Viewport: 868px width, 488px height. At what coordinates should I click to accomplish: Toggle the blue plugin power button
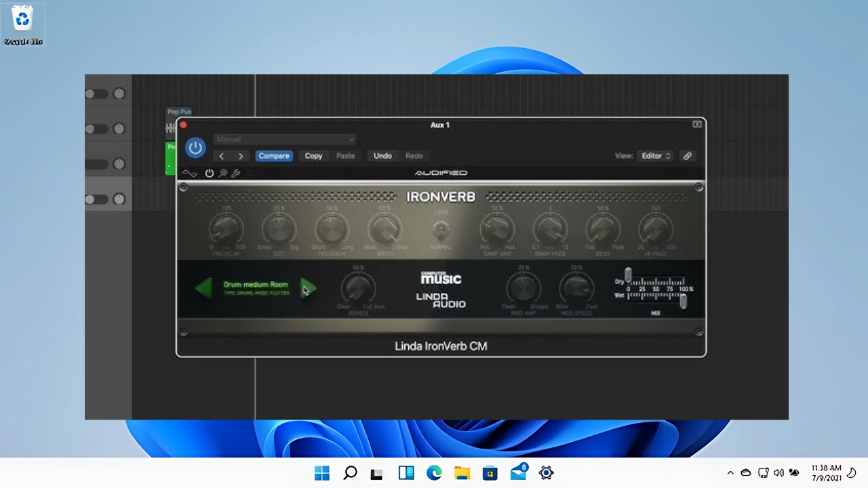tap(195, 148)
